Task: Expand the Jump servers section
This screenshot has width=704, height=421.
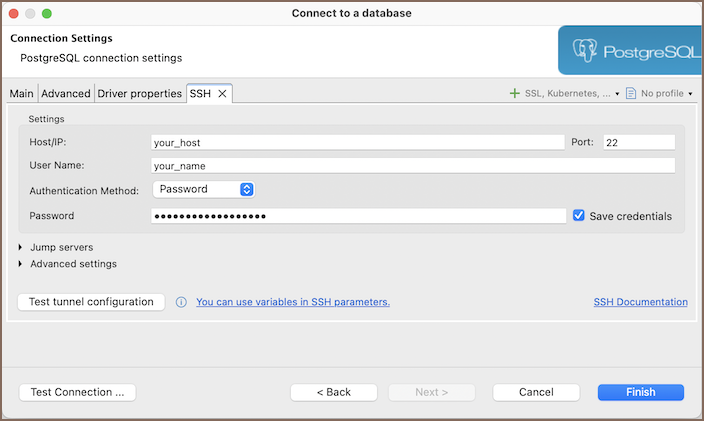Action: pos(21,247)
